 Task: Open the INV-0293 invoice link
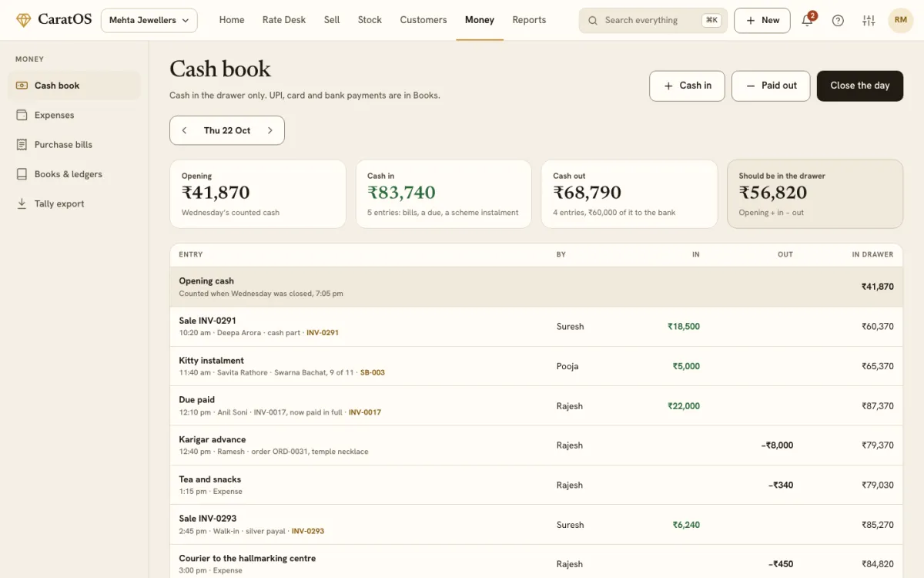coord(308,531)
